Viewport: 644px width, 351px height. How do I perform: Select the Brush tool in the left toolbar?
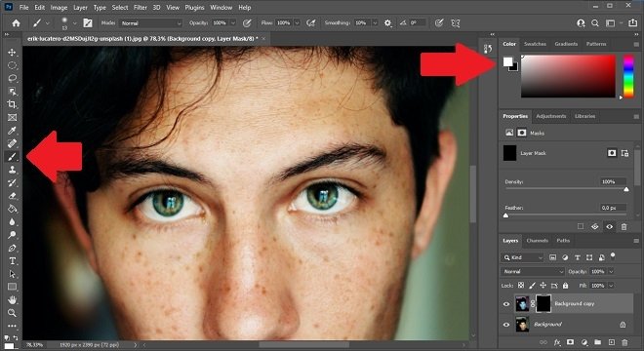point(12,156)
